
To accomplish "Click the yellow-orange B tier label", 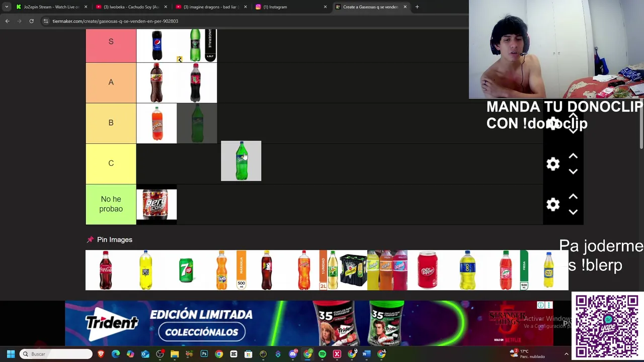I will click(x=111, y=123).
